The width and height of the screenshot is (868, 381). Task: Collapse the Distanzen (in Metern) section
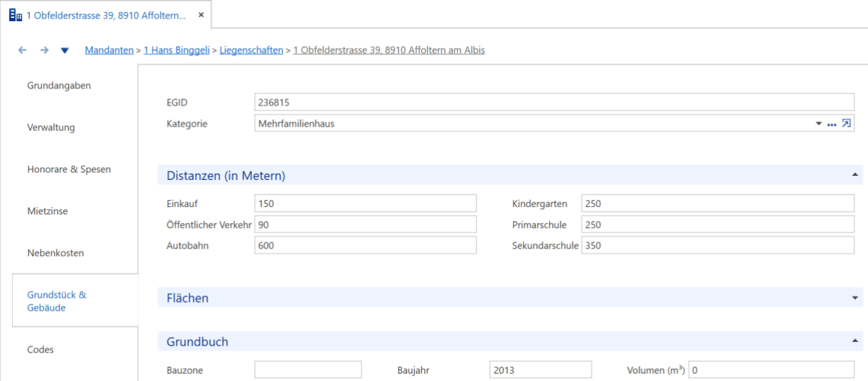[x=855, y=175]
